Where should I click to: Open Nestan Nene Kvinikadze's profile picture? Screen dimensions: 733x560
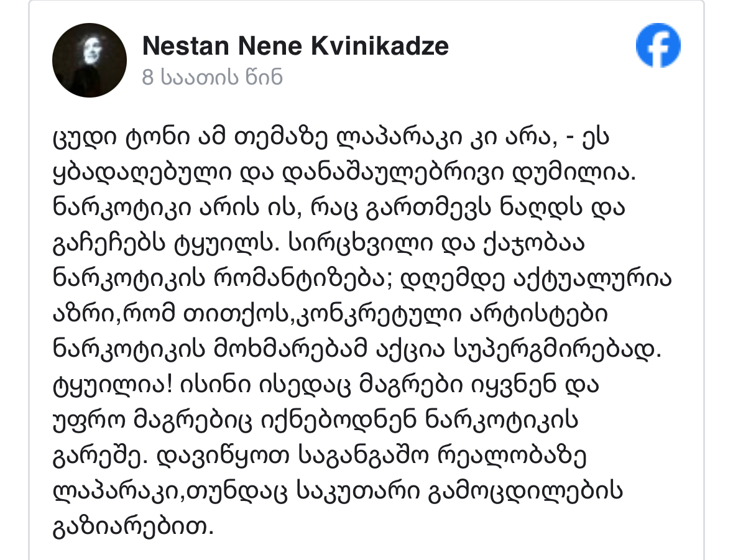(90, 60)
